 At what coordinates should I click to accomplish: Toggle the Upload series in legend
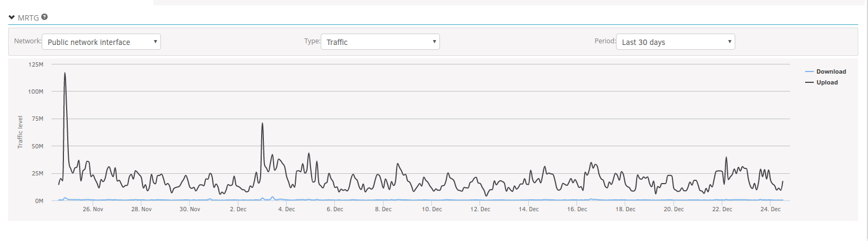(827, 82)
